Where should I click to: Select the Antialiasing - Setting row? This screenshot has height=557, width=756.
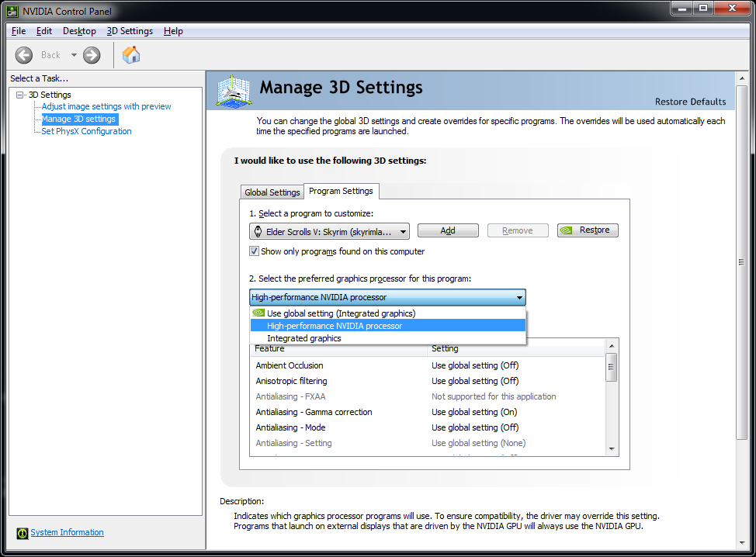pyautogui.click(x=428, y=443)
